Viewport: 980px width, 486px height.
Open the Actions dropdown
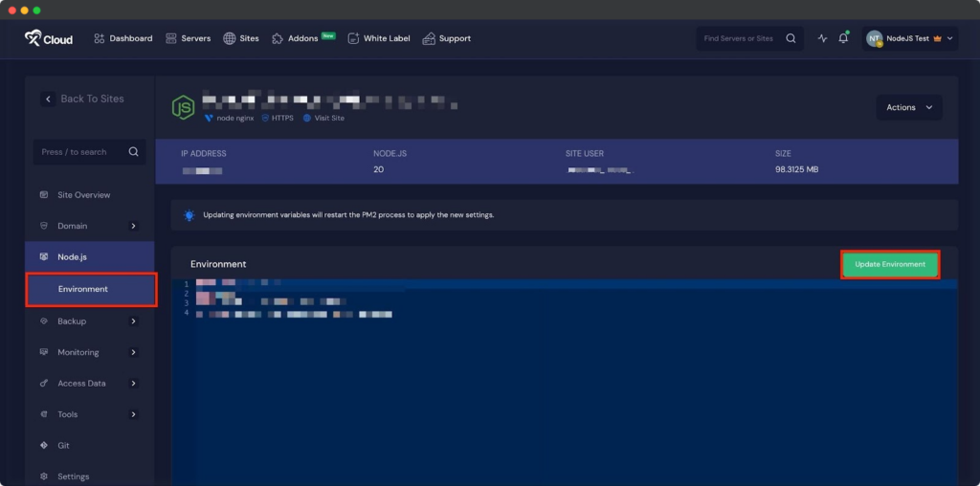tap(908, 107)
